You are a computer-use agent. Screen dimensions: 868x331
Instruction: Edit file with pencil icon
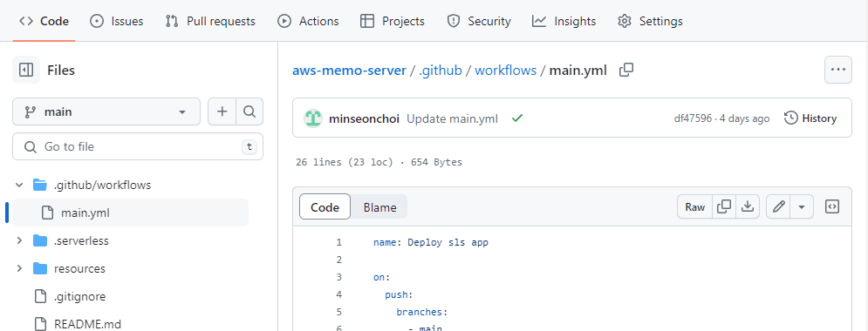pyautogui.click(x=779, y=206)
